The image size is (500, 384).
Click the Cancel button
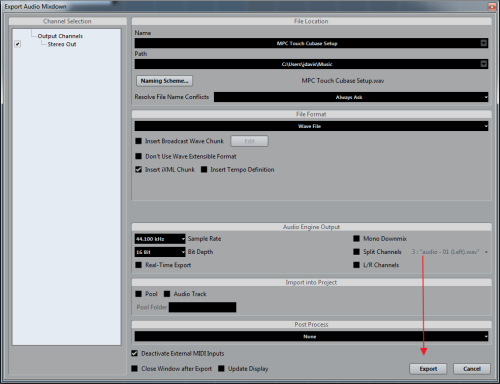(x=472, y=369)
